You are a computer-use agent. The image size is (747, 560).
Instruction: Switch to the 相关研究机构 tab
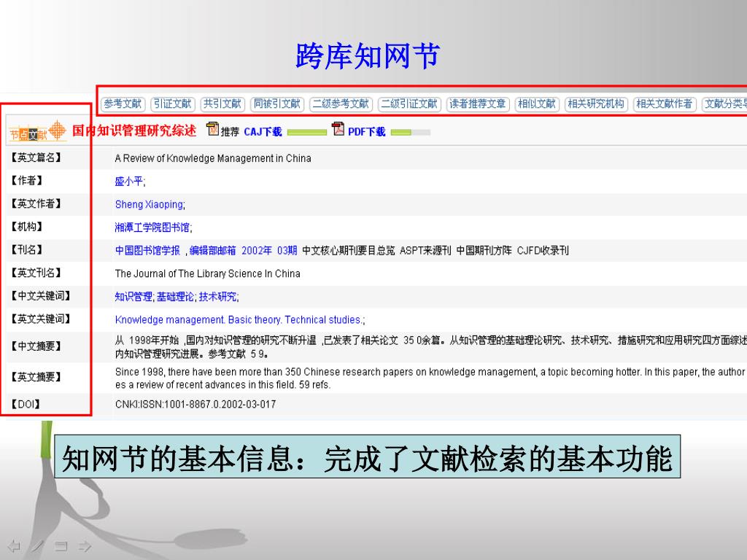596,104
